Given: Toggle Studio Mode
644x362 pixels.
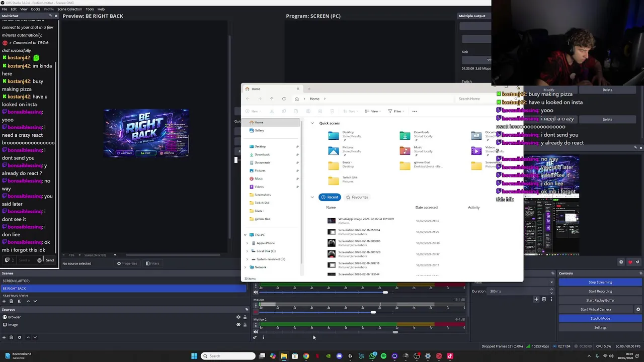Looking at the screenshot, I should (x=600, y=318).
